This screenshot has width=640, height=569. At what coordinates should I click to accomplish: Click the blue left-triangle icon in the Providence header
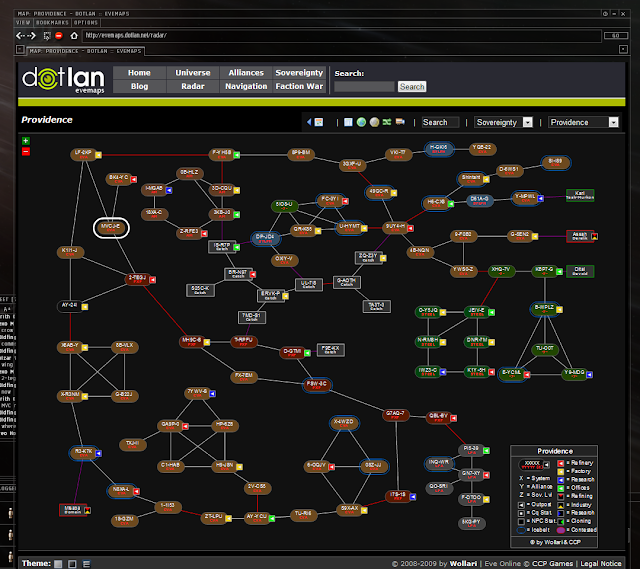pyautogui.click(x=309, y=122)
